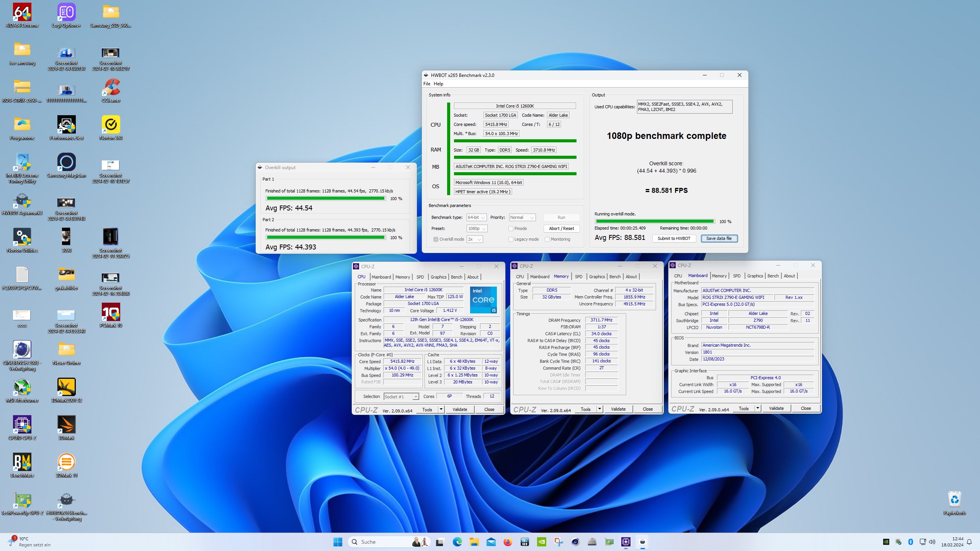This screenshot has width=980, height=551.
Task: Expand Tools arrow in Memory tab CPU-Z window
Action: [x=599, y=409]
